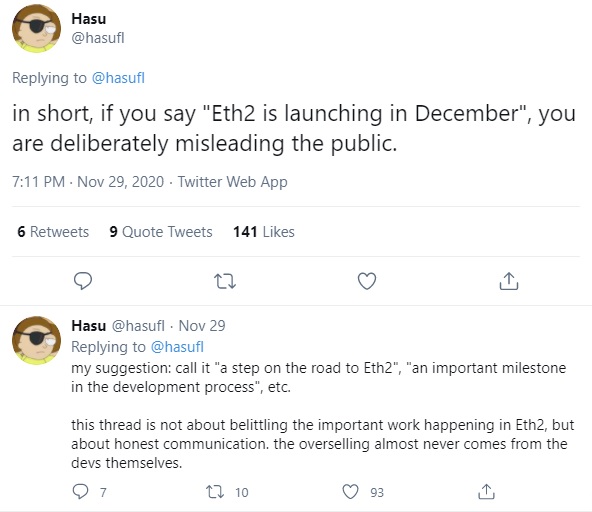Like the main tweet with heart icon
Image resolution: width=592 pixels, height=512 pixels.
(367, 281)
